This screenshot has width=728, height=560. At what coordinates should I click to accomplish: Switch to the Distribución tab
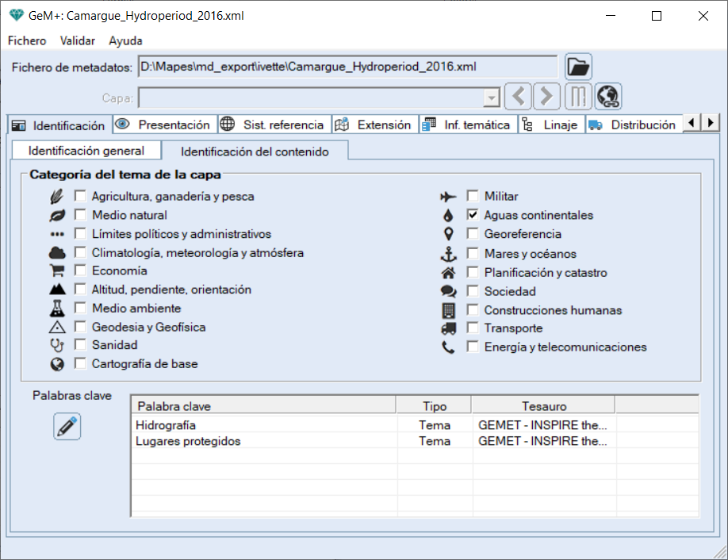pos(633,125)
